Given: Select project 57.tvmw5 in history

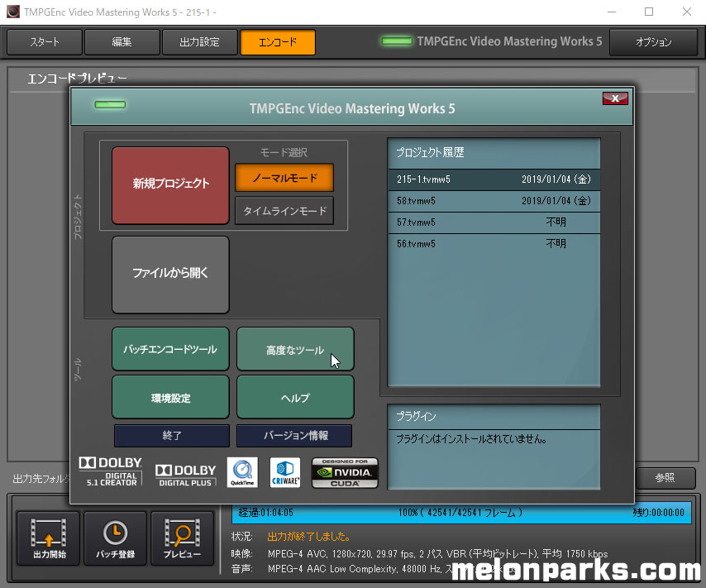Looking at the screenshot, I should [494, 222].
